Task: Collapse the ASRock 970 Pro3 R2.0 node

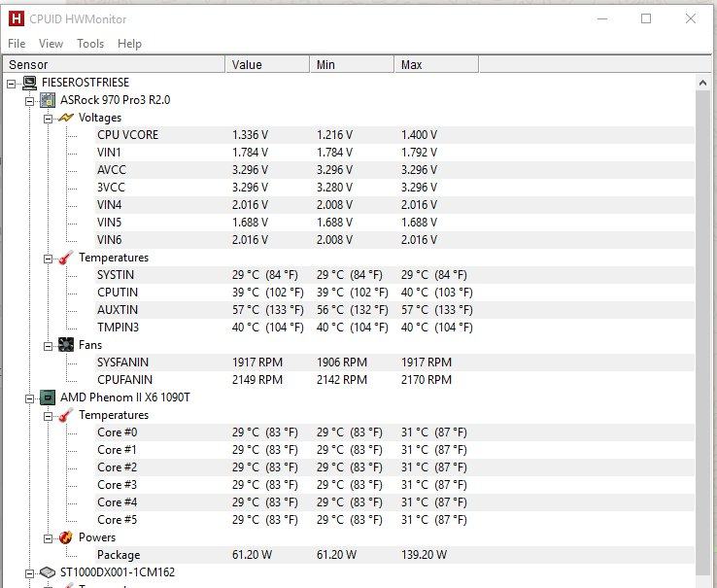Action: (30, 101)
